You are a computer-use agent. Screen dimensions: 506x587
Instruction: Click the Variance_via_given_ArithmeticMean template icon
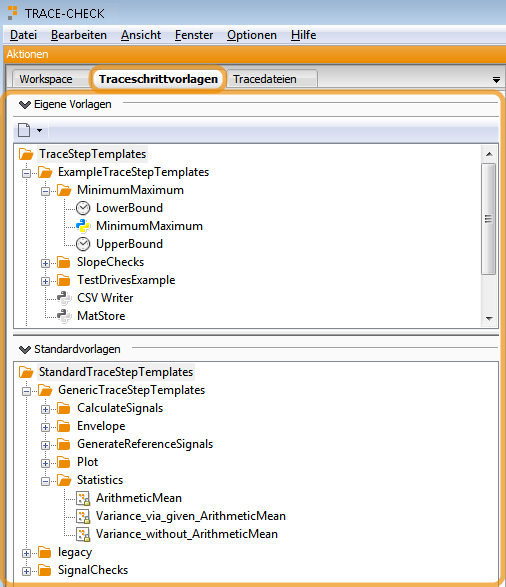click(83, 516)
